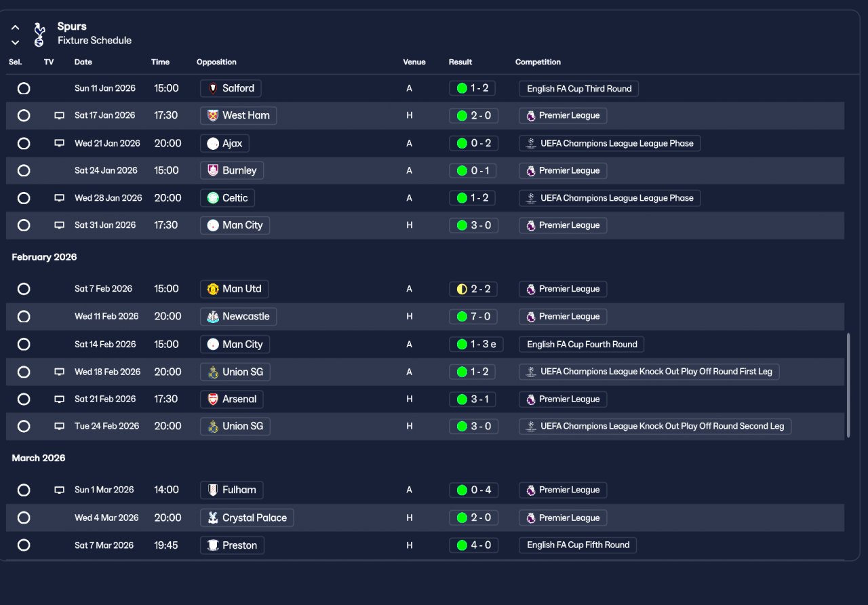Select the Burnley club badge
Image resolution: width=868 pixels, height=605 pixels.
(x=213, y=170)
